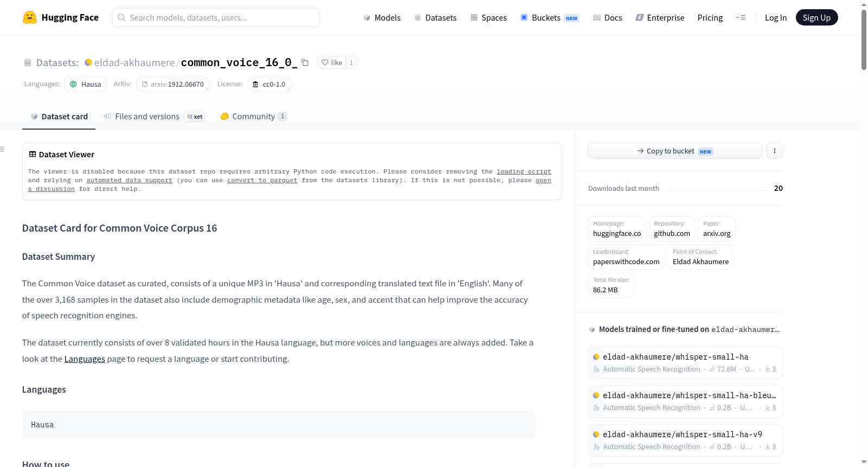Open the like count of 1
The image size is (868, 467).
351,62
